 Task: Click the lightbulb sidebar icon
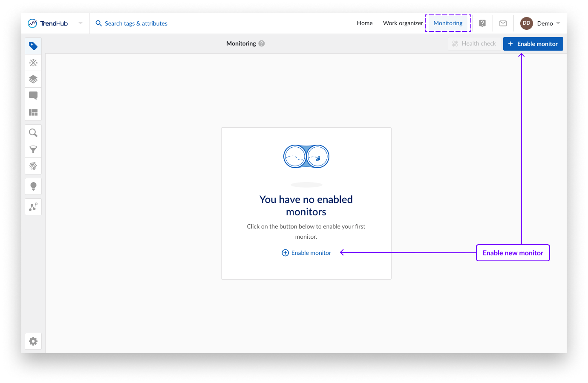pos(33,186)
